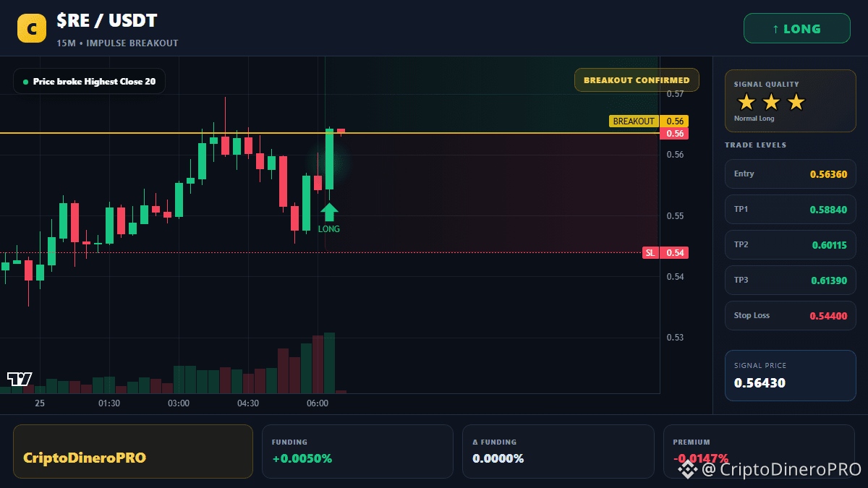Click the $RE / USDT pair title
Image resolution: width=868 pixels, height=488 pixels.
coord(107,21)
